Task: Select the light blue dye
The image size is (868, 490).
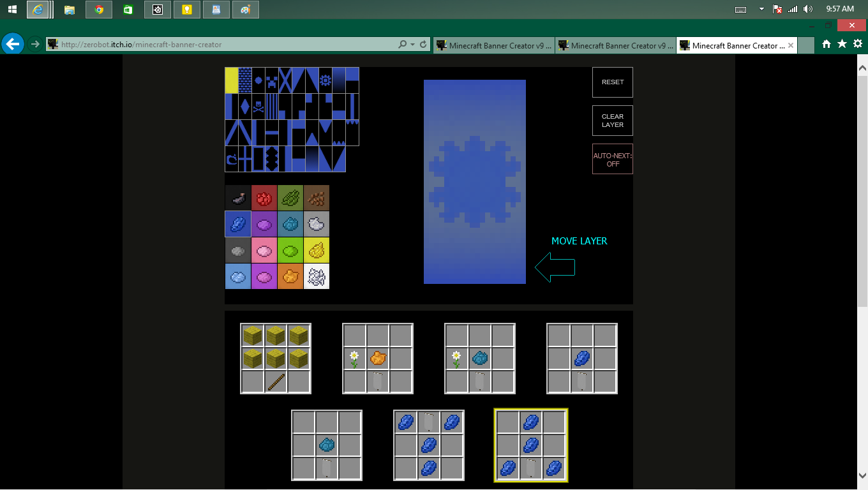Action: pyautogui.click(x=237, y=276)
